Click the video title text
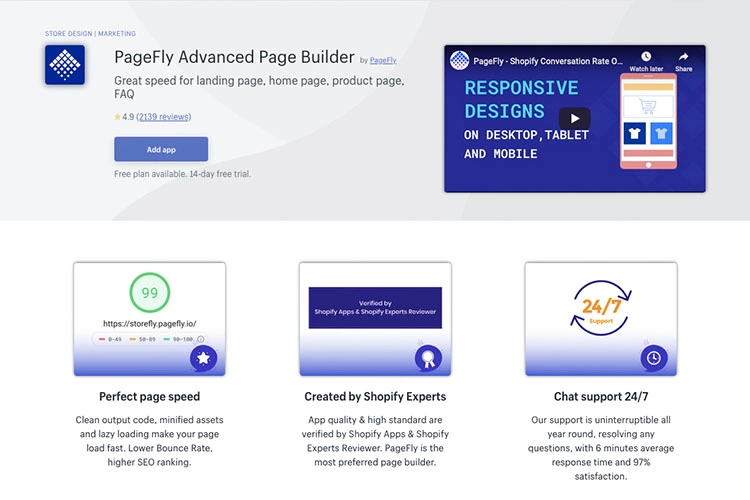Image resolution: width=750 pixels, height=500 pixels. 548,61
